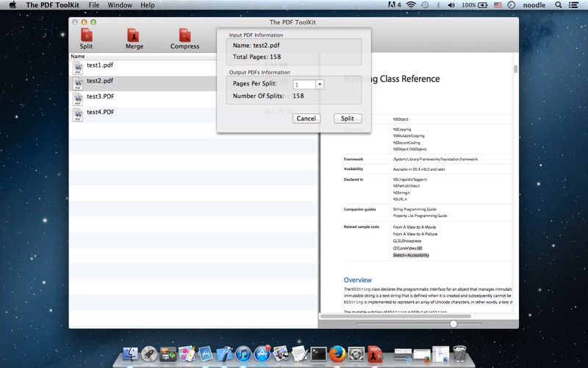Image resolution: width=588 pixels, height=368 pixels.
Task: Open System Preferences gear in dock
Action: [356, 354]
